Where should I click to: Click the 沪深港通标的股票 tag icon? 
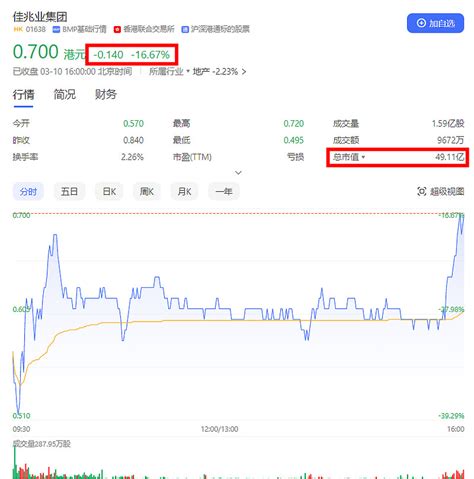[x=185, y=29]
